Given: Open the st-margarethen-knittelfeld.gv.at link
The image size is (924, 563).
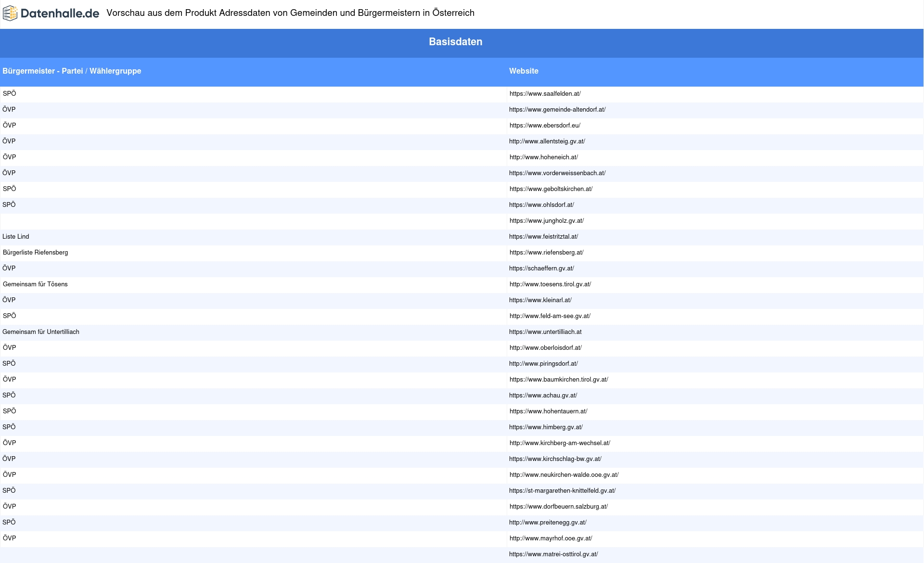Looking at the screenshot, I should 562,491.
